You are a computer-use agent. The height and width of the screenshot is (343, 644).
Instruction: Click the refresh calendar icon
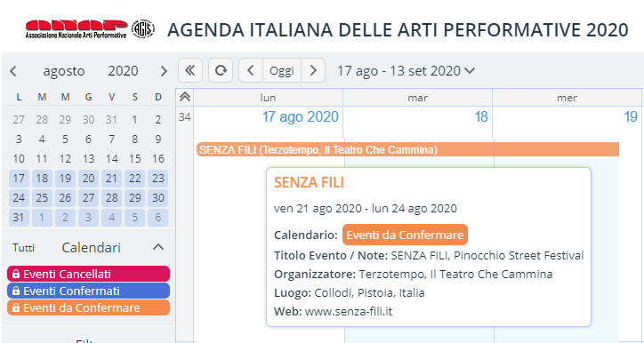221,70
